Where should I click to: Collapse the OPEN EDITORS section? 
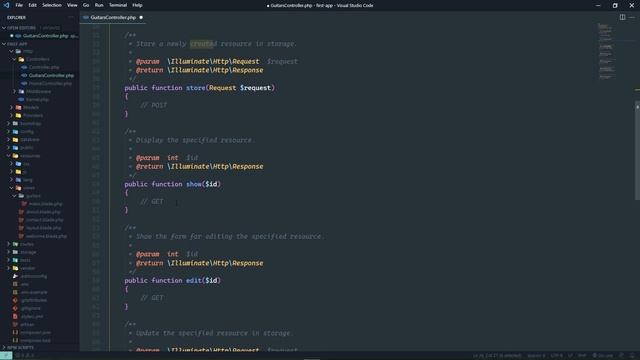[4, 28]
